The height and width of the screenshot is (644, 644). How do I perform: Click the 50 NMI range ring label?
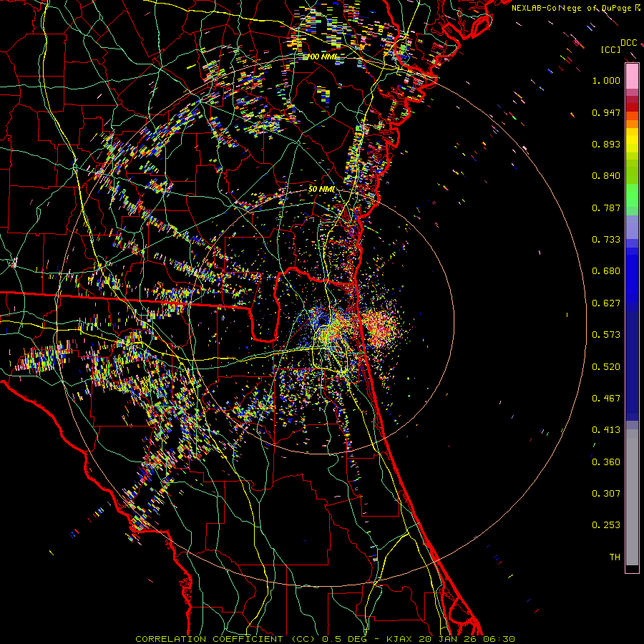click(321, 189)
